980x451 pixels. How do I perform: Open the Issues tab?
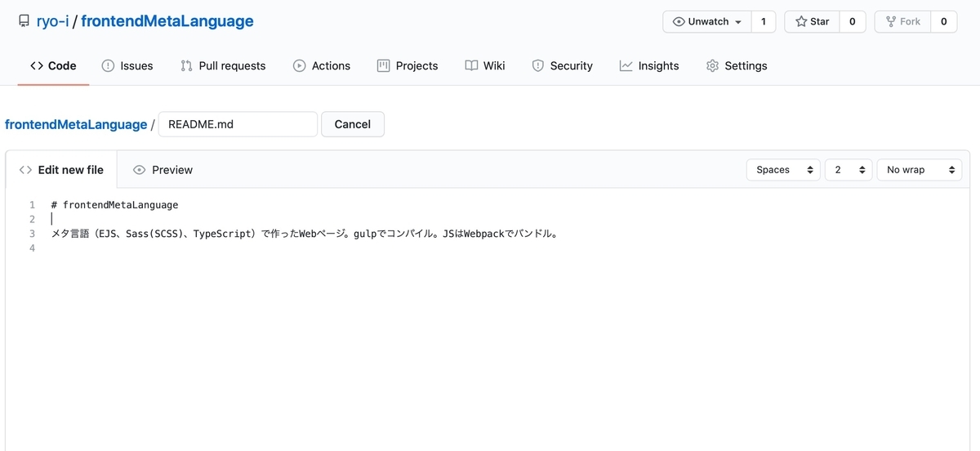click(x=127, y=65)
